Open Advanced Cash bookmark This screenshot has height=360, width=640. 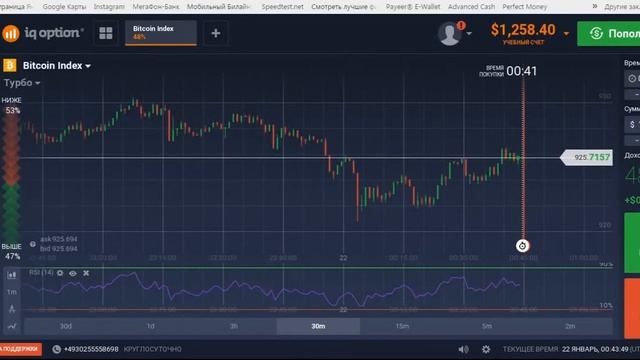point(471,7)
